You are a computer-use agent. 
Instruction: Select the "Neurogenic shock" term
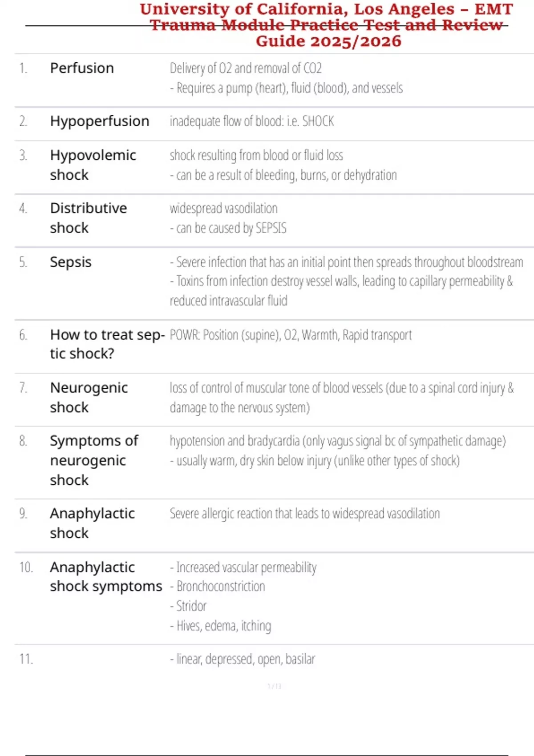click(89, 397)
